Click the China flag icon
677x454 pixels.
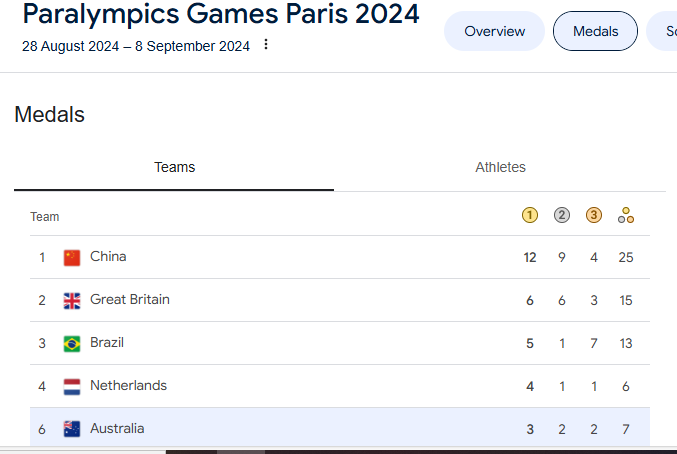[72, 258]
